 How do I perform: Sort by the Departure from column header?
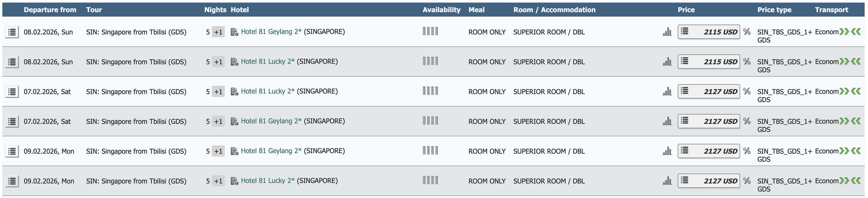click(x=50, y=10)
